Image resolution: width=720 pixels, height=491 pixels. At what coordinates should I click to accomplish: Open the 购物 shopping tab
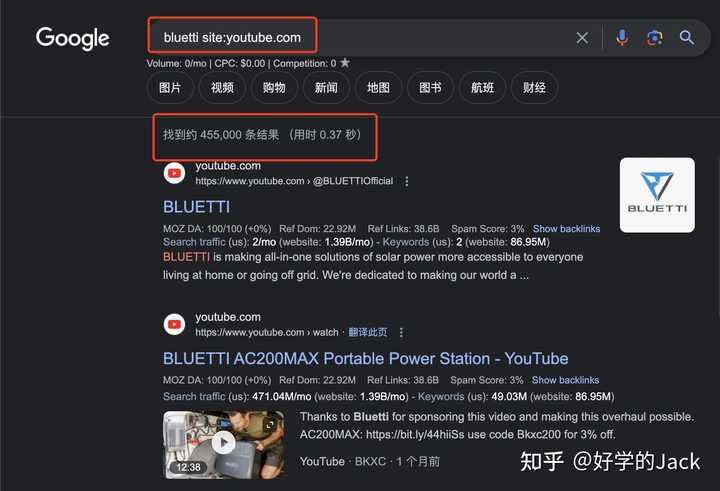(274, 87)
